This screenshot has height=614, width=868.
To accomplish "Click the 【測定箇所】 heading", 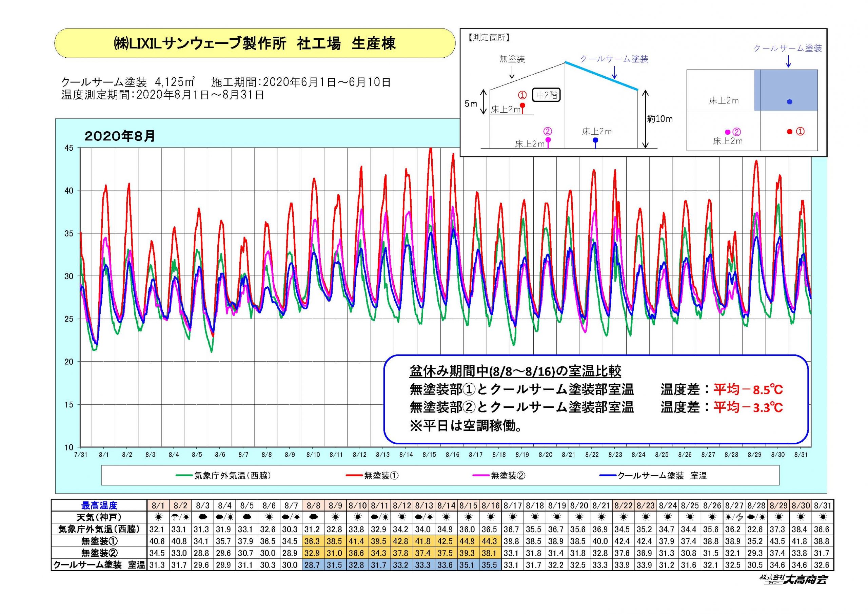I will click(489, 38).
